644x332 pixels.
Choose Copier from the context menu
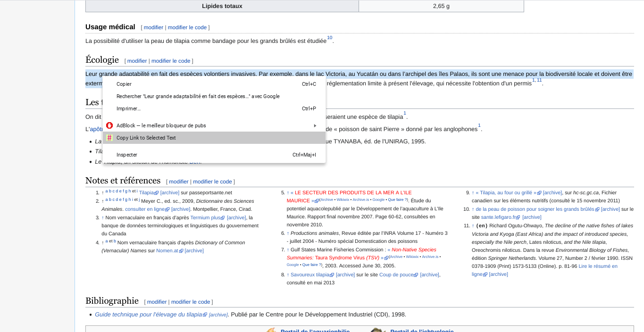coord(214,84)
